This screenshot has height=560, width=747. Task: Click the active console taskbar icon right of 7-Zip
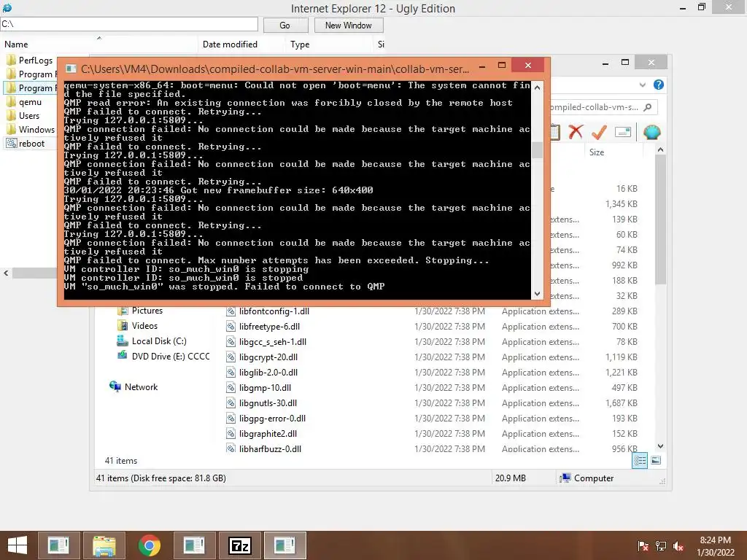coord(285,545)
